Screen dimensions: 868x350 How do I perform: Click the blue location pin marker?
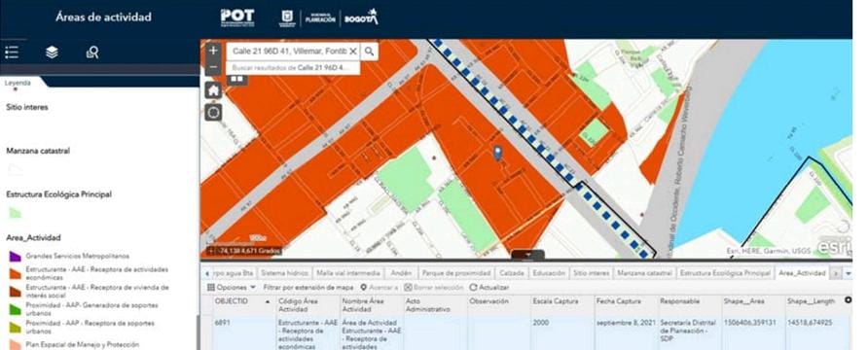click(497, 154)
